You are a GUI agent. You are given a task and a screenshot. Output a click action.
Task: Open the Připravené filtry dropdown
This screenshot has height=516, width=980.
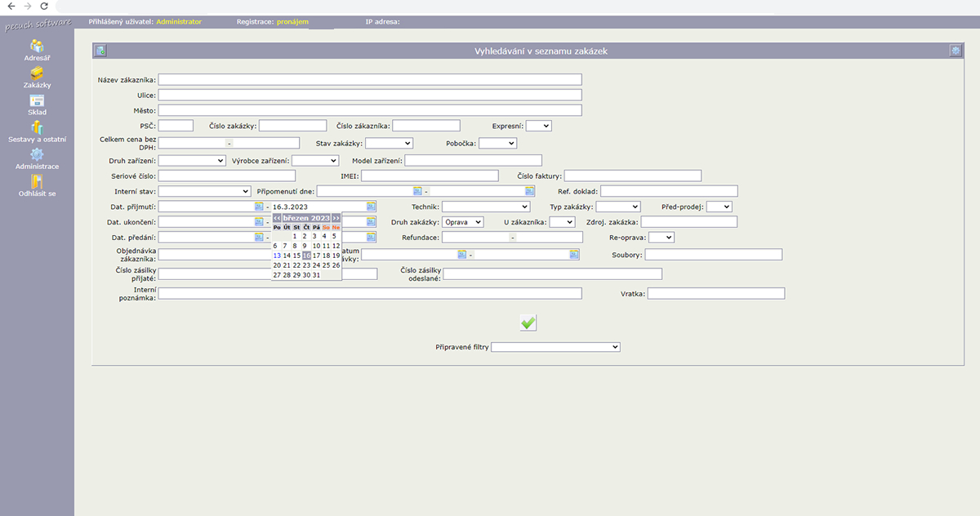click(556, 347)
